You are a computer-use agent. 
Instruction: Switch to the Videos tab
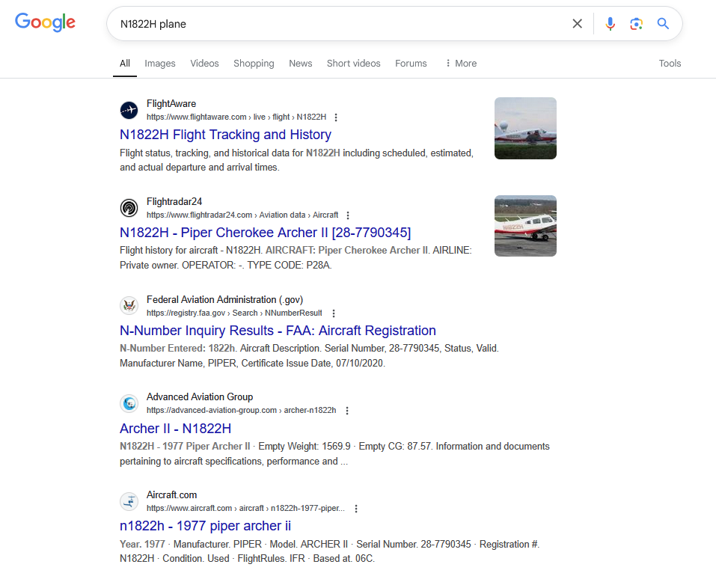tap(204, 64)
